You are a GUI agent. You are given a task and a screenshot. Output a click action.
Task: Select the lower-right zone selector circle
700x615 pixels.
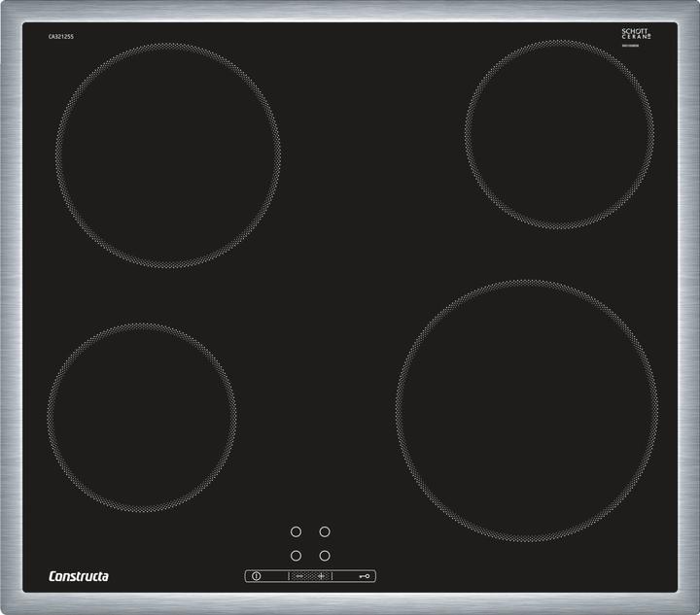click(325, 556)
